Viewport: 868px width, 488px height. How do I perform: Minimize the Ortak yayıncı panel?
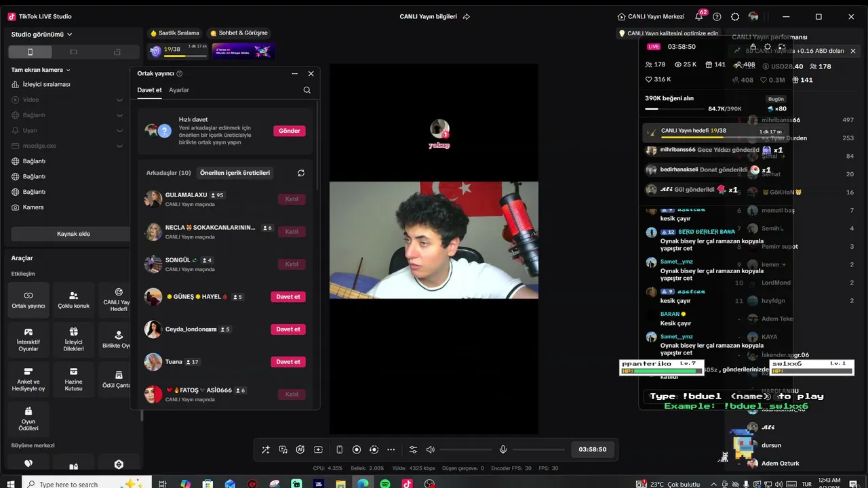point(294,74)
